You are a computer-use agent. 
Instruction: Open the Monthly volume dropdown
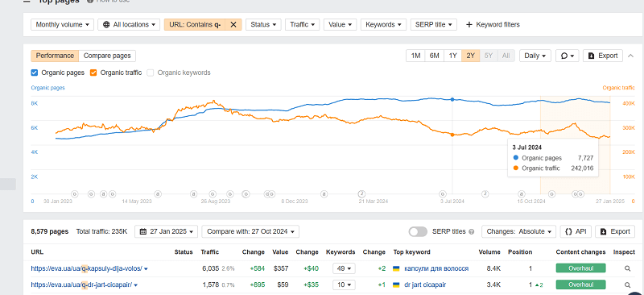[x=63, y=25]
